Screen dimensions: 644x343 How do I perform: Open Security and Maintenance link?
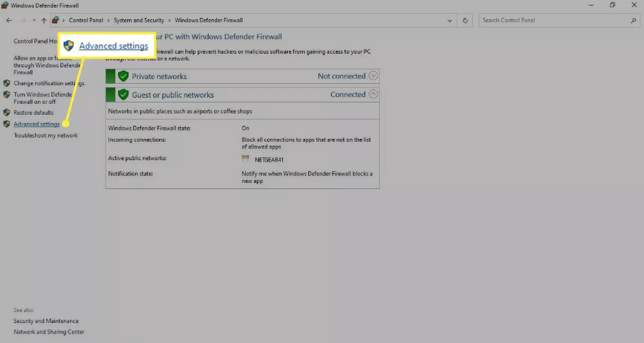pos(46,321)
